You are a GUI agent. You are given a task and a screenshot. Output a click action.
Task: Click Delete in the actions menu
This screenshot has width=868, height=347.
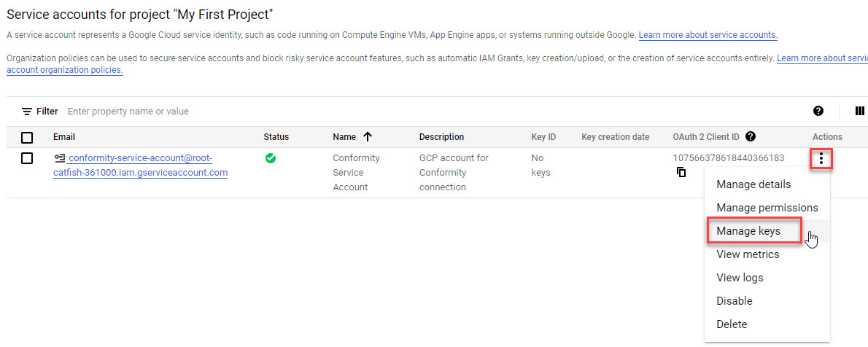point(732,324)
